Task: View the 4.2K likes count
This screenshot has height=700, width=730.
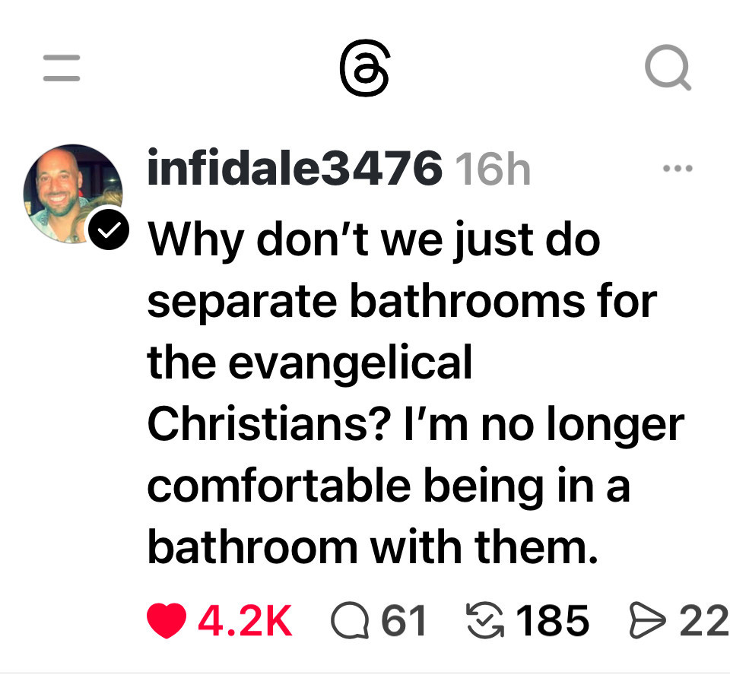Action: [246, 620]
